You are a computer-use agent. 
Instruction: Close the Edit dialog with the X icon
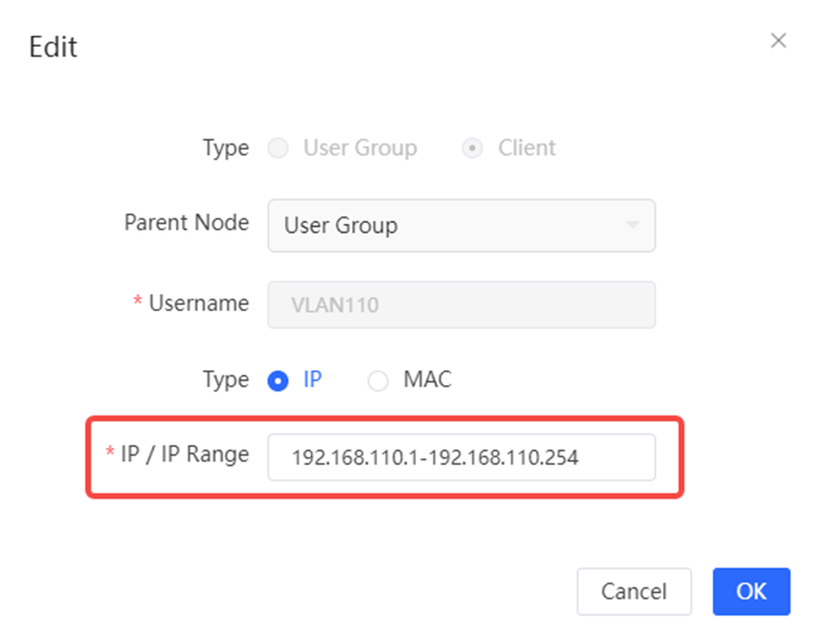pos(778,40)
